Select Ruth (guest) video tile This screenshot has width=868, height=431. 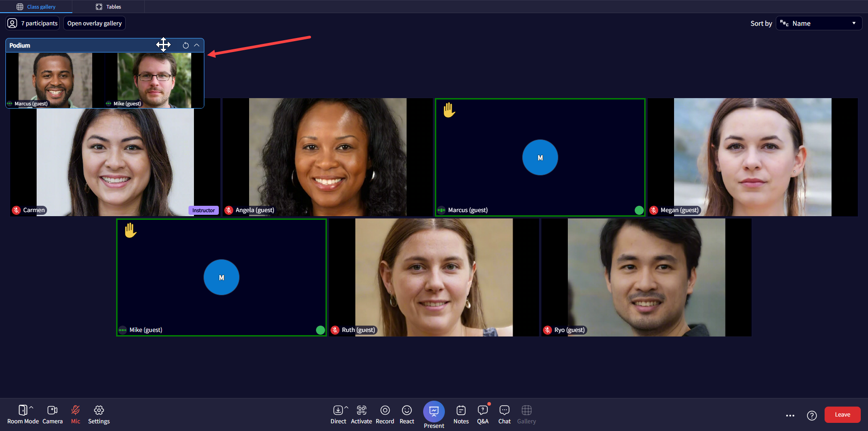click(x=434, y=277)
